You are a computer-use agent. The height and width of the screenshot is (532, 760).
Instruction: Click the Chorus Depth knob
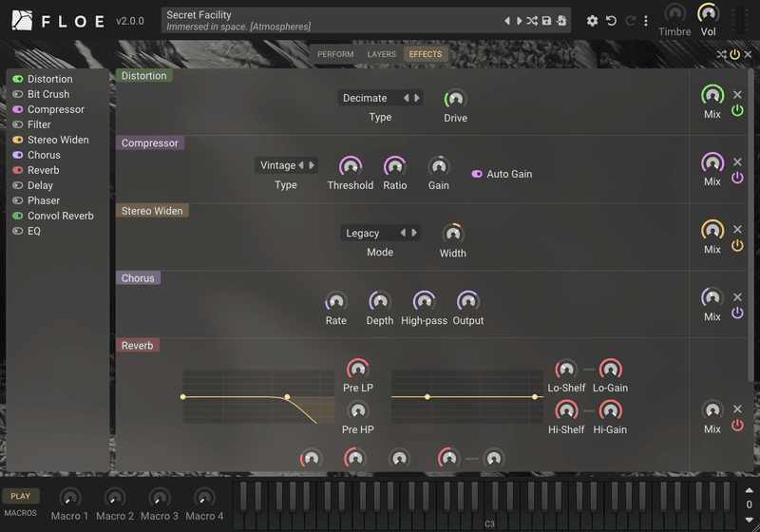coord(380,301)
